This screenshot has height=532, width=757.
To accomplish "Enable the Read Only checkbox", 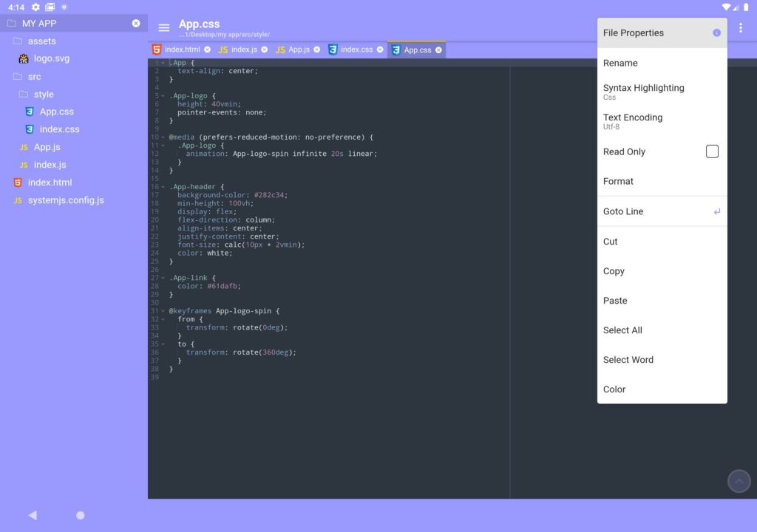I will 712,151.
